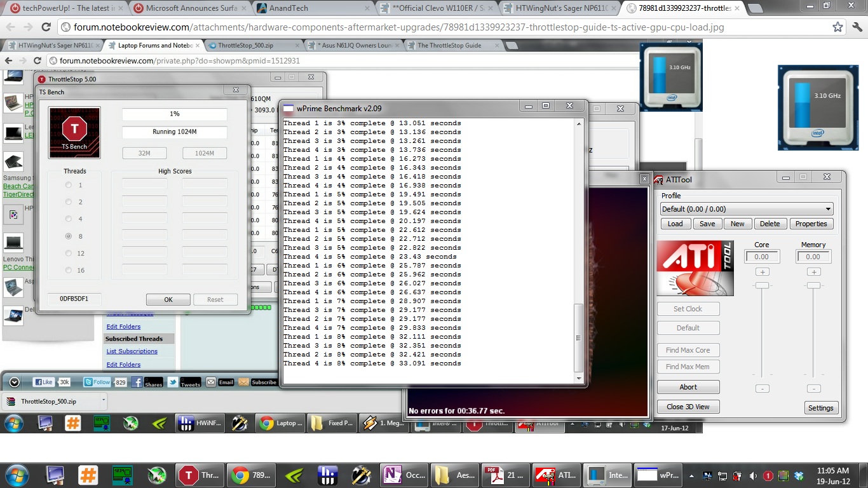Image resolution: width=868 pixels, height=488 pixels.
Task: Click OK in the TS Bench dialog
Action: (168, 299)
